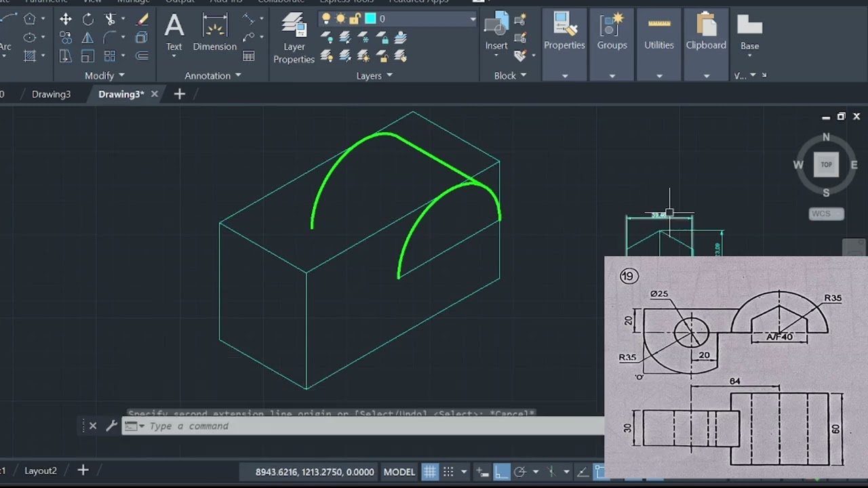Switch to the Drawing3 tab
The width and height of the screenshot is (868, 488).
click(x=51, y=94)
